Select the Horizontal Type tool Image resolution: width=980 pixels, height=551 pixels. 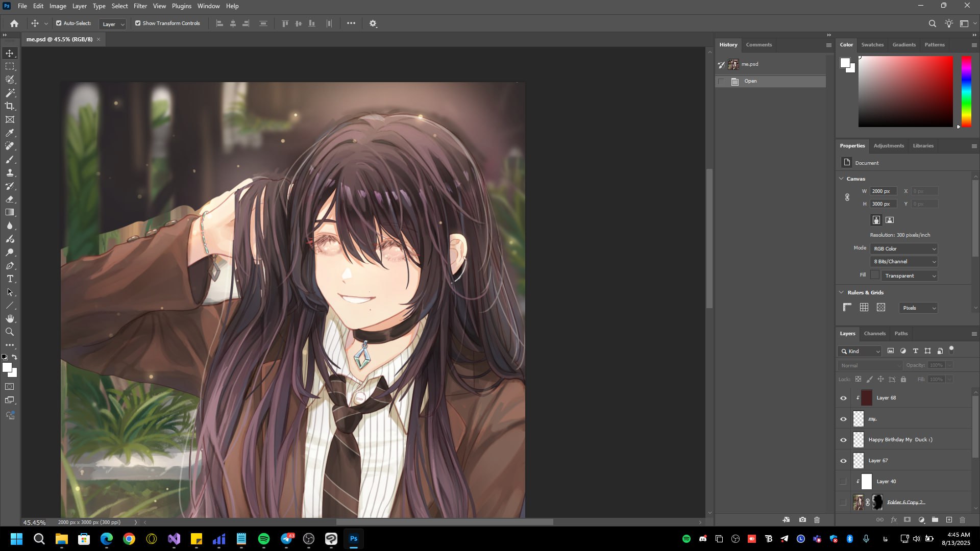[10, 279]
